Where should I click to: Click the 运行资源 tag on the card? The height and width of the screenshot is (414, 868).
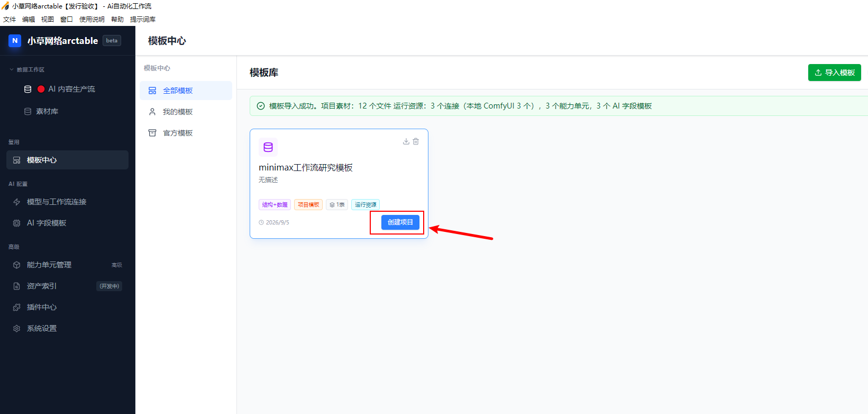tap(366, 205)
